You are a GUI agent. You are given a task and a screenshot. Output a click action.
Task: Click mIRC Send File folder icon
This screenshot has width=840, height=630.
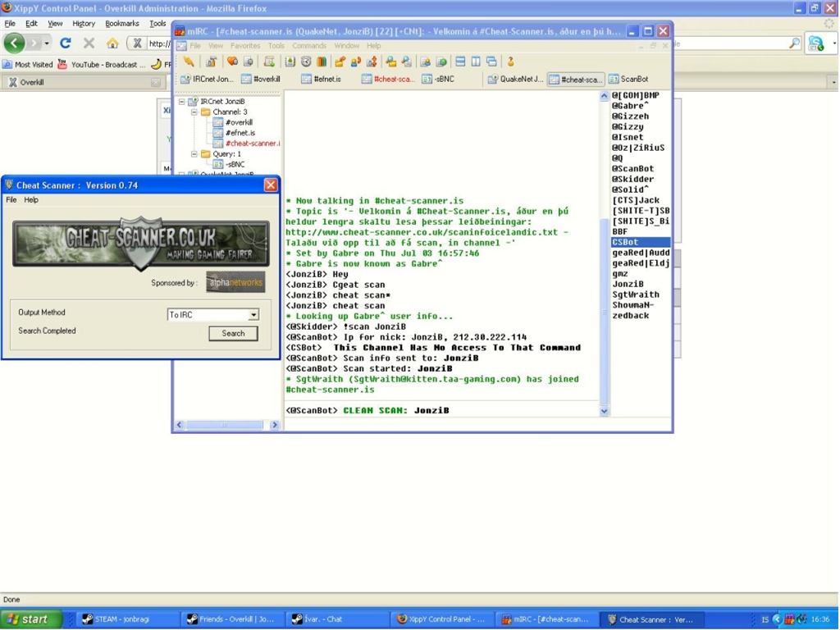click(340, 62)
